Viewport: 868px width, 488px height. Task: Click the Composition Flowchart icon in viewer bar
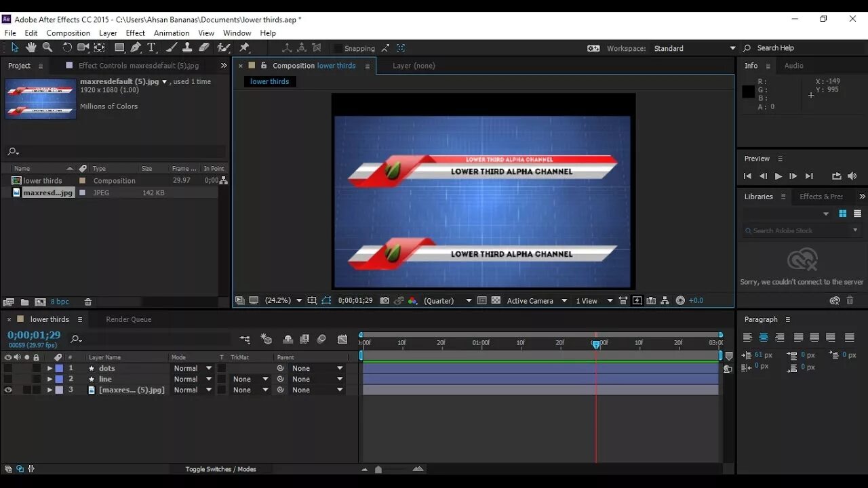click(x=665, y=300)
